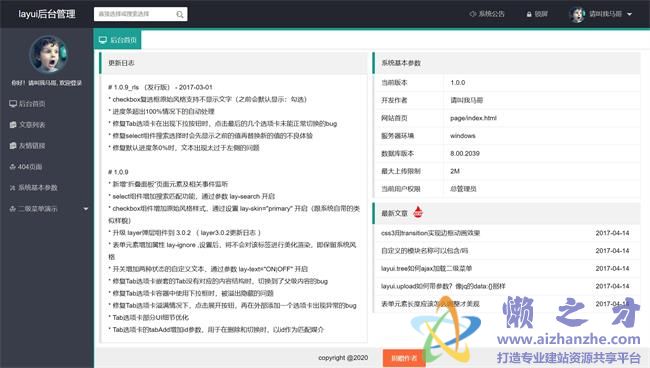Open article css3用transition实现边框动画效果
Screen dimensions: 650x368
(x=430, y=233)
